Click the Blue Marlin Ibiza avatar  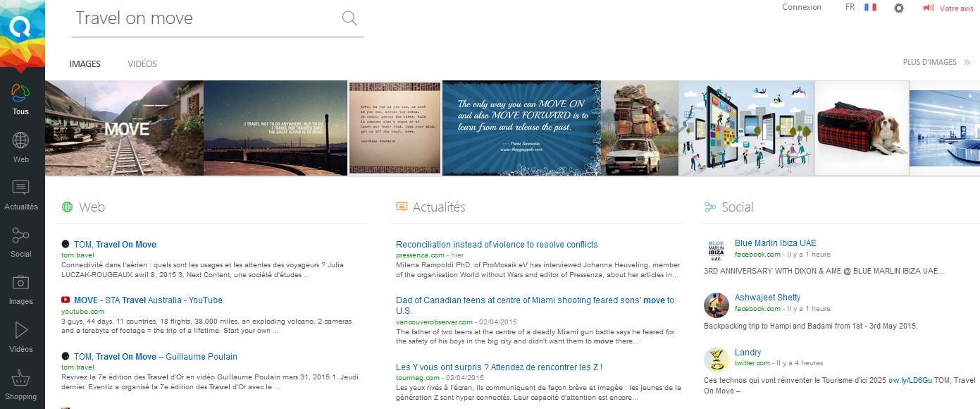717,250
